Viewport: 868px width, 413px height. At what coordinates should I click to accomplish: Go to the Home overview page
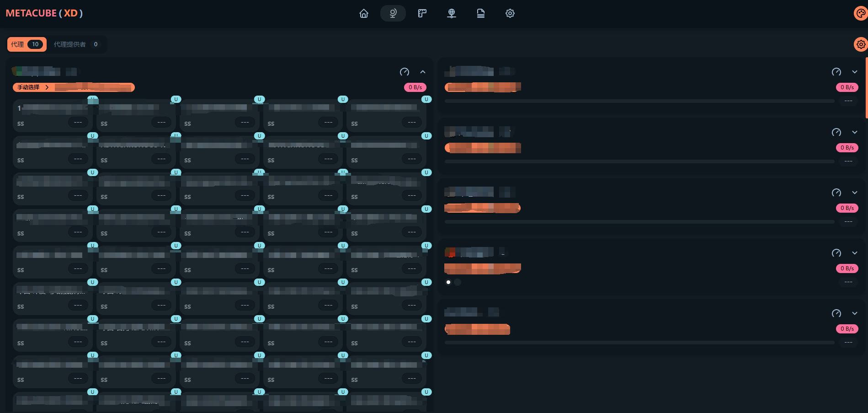pos(364,13)
